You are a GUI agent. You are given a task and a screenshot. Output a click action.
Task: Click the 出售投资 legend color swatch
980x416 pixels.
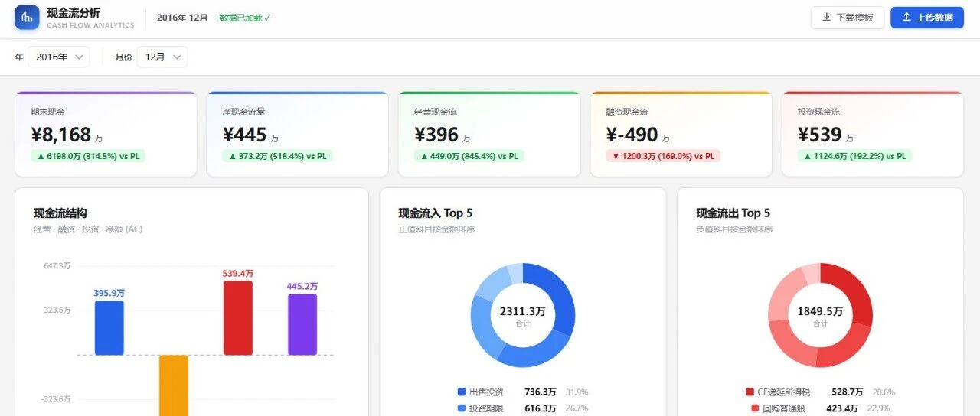(461, 392)
